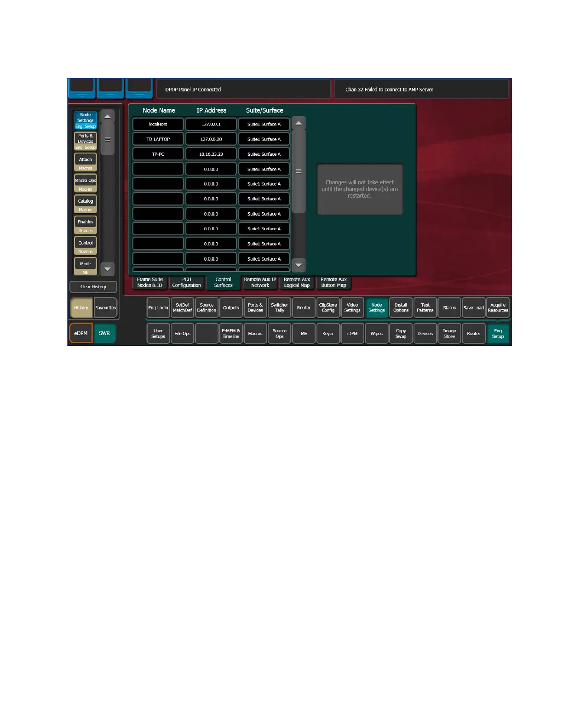Open Save Load menu

(474, 307)
